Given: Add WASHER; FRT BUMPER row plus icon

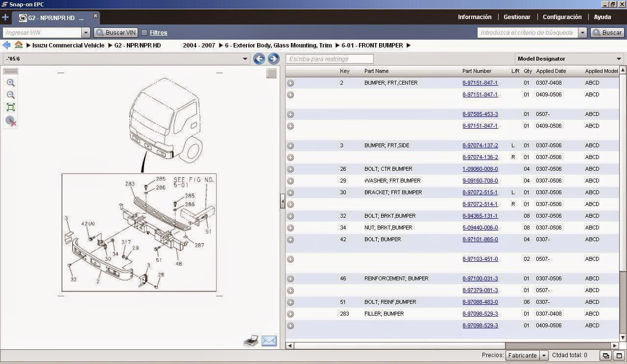Looking at the screenshot, I should point(290,181).
